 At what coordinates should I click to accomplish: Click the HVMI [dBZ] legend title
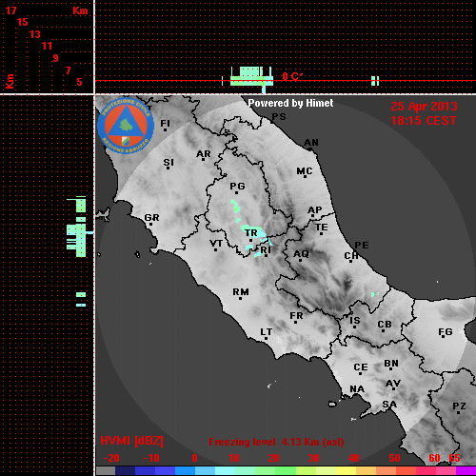point(131,441)
